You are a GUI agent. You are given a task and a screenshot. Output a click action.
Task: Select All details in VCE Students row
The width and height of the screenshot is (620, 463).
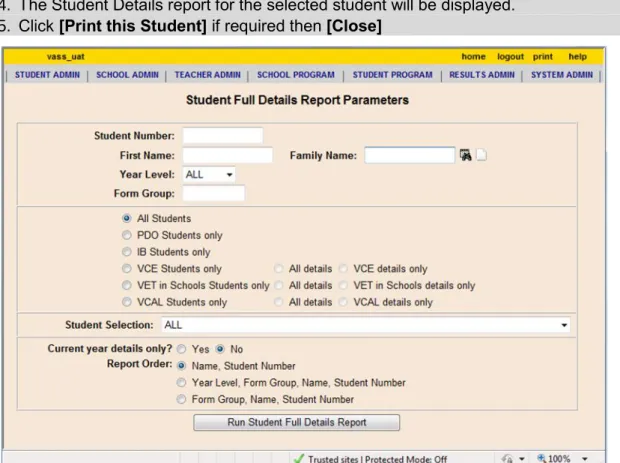(x=279, y=269)
